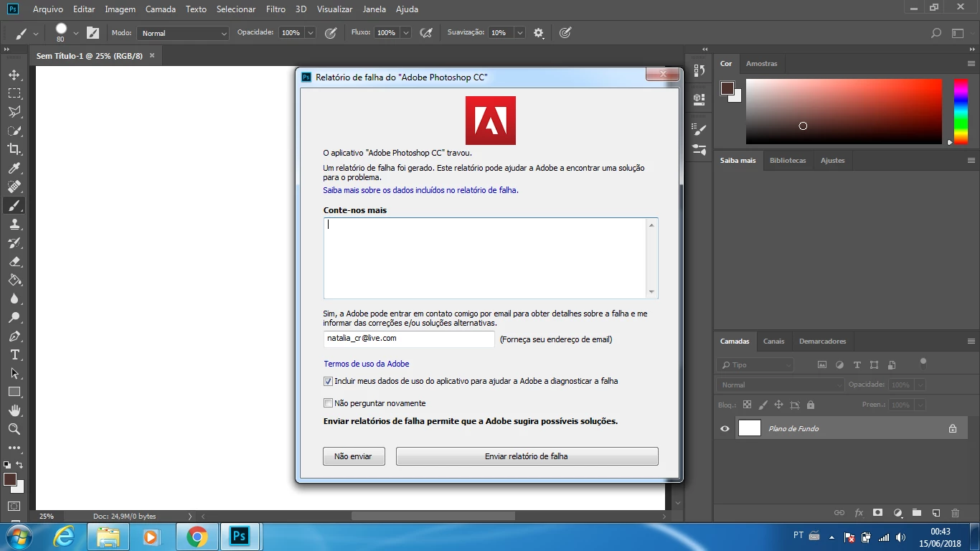This screenshot has height=551, width=980.
Task: Open the Camadas panel options menu
Action: tap(971, 342)
